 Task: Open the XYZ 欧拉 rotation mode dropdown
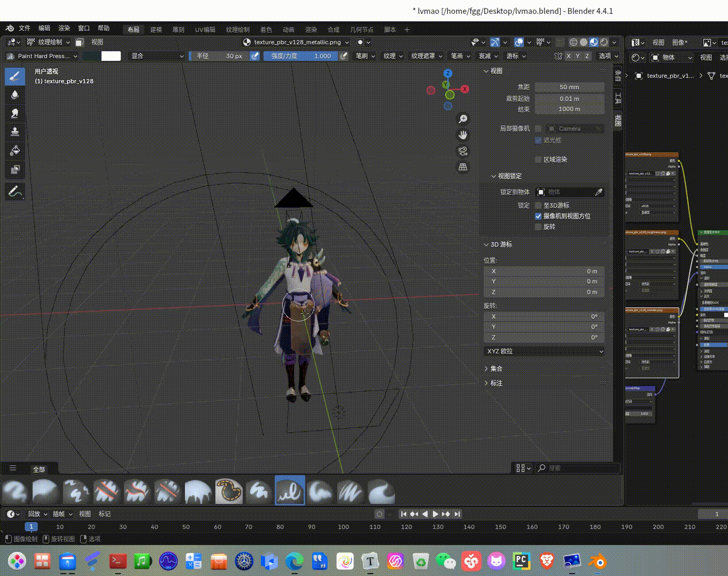point(544,352)
